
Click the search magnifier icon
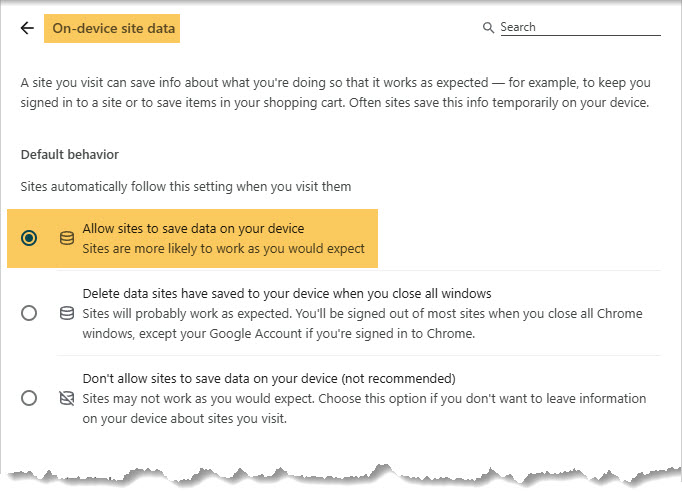pos(488,28)
